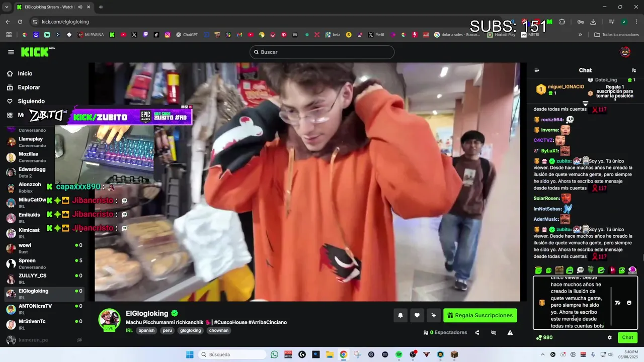This screenshot has height=362, width=644.
Task: Select MrStivenTc channel in sidebar
Action: 44,324
